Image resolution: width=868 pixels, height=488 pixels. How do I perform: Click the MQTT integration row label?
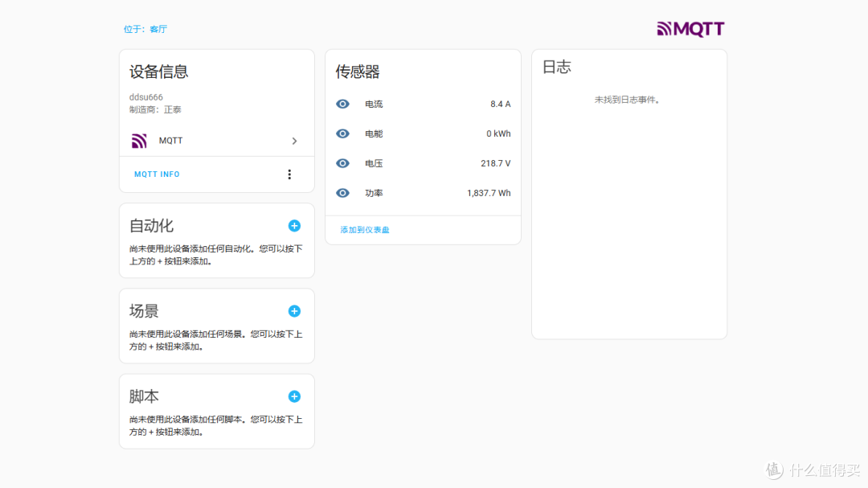[170, 141]
